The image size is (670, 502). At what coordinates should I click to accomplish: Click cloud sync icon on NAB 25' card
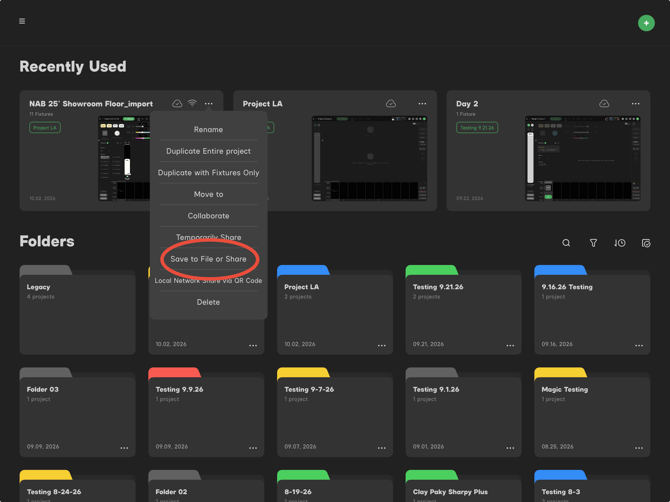pos(177,103)
